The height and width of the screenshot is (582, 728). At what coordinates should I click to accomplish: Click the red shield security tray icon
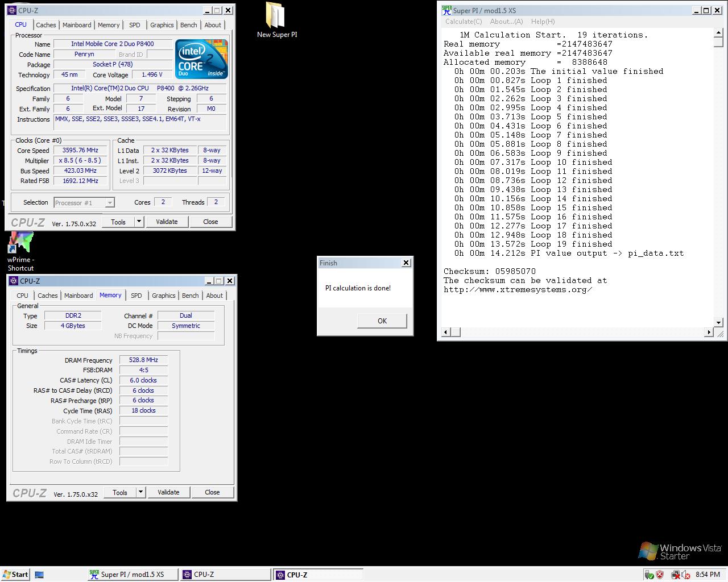660,575
